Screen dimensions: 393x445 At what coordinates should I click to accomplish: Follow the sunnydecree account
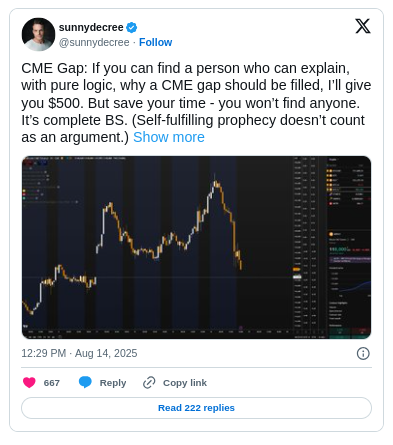click(155, 42)
